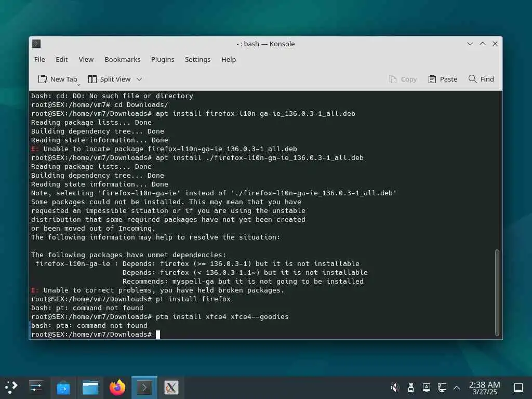This screenshot has height=399, width=532.
Task: Click the 'The following packages have unmet dependencies' line
Action: point(129,255)
